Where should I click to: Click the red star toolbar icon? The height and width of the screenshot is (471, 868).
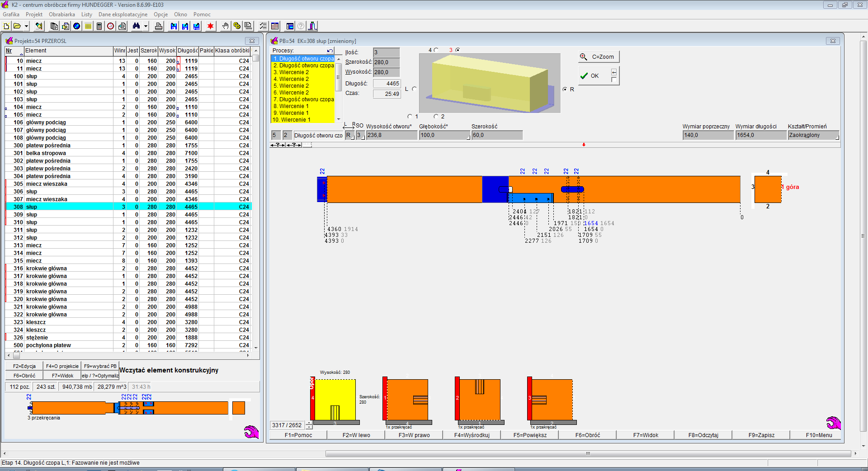click(210, 26)
